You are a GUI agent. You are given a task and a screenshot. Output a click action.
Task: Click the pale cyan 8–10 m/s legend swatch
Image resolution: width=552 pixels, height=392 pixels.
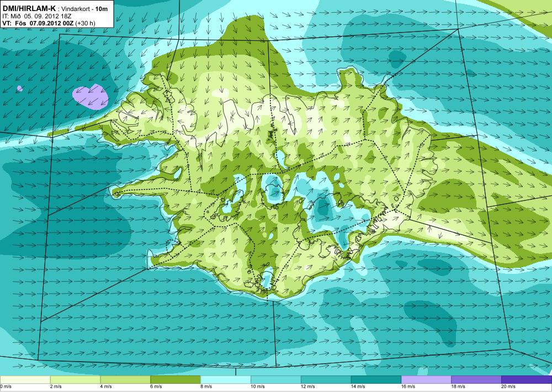tap(226, 380)
